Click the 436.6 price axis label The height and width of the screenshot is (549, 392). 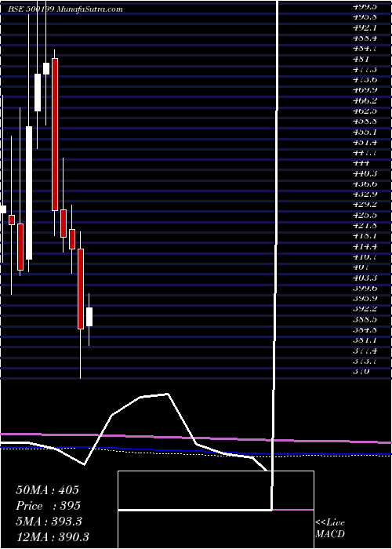pyautogui.click(x=365, y=184)
